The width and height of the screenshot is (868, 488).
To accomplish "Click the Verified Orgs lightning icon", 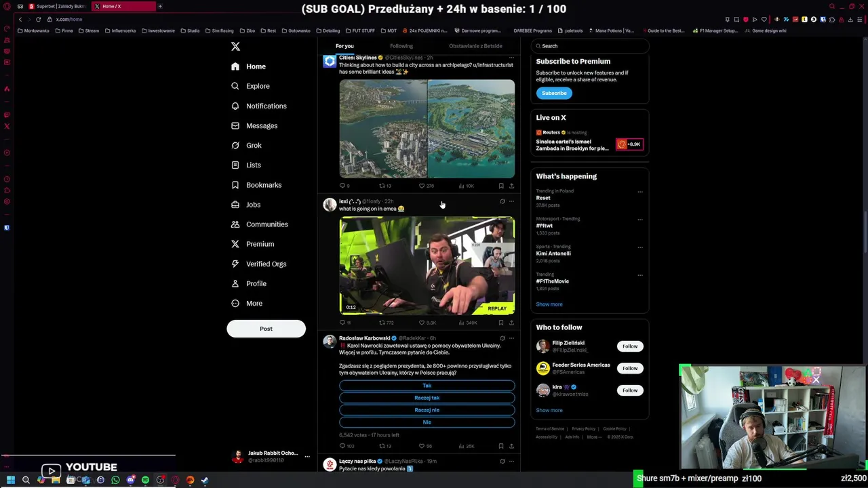I will pyautogui.click(x=235, y=264).
